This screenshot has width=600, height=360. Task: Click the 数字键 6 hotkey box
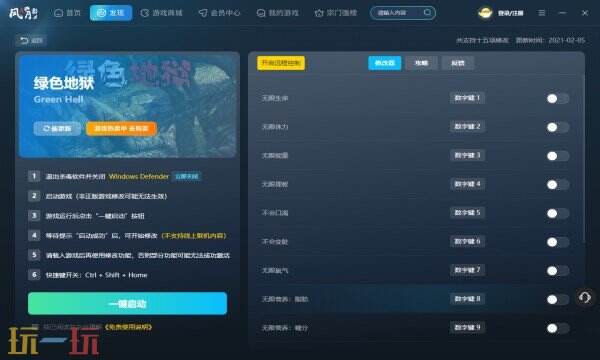[467, 241]
